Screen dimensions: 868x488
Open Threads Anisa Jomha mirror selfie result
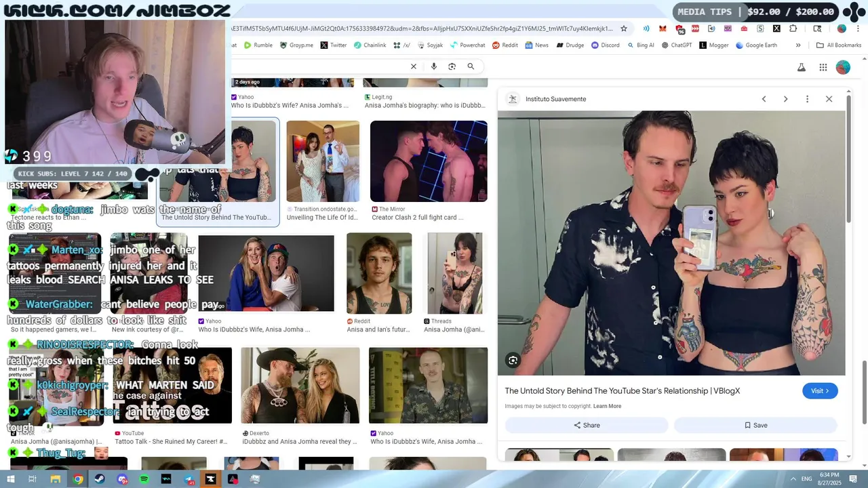pos(454,273)
